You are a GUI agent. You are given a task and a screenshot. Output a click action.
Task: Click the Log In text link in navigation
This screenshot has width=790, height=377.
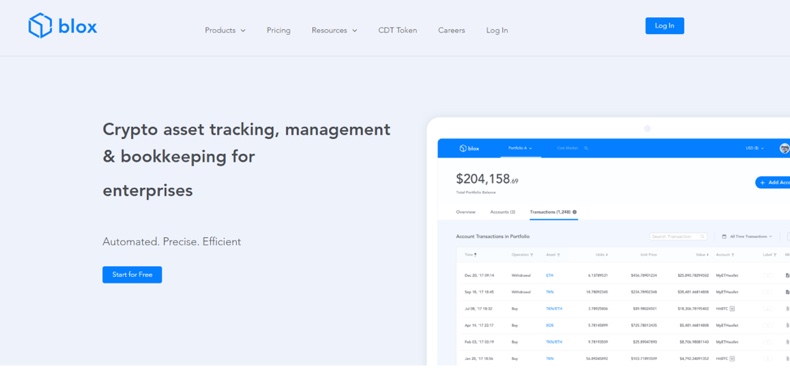(x=497, y=30)
